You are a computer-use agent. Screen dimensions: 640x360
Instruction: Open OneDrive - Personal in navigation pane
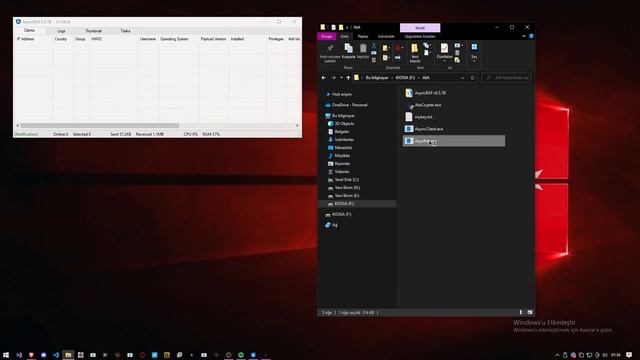[x=349, y=105]
